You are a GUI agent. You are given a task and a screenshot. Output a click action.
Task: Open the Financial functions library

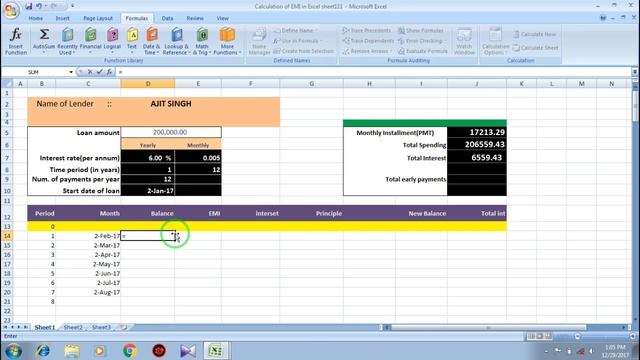(x=90, y=41)
